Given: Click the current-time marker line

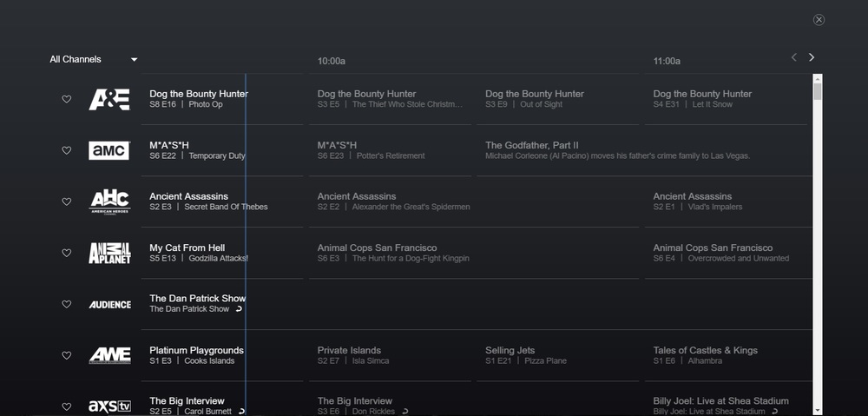Looking at the screenshot, I should [x=246, y=217].
